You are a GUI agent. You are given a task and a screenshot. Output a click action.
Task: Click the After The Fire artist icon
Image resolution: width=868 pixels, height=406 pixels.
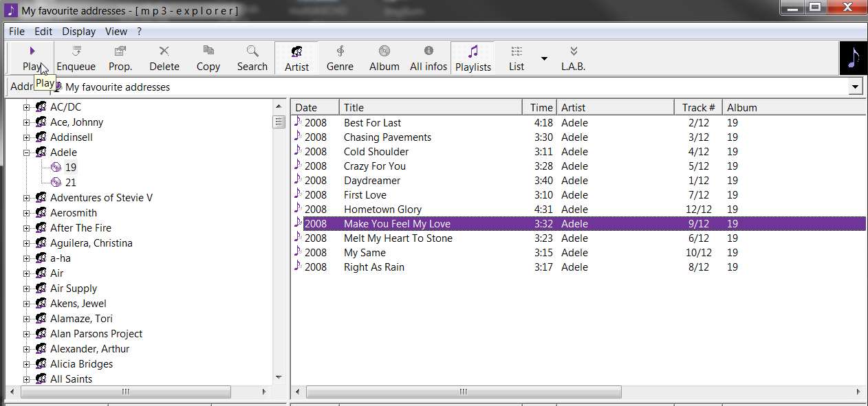[41, 228]
